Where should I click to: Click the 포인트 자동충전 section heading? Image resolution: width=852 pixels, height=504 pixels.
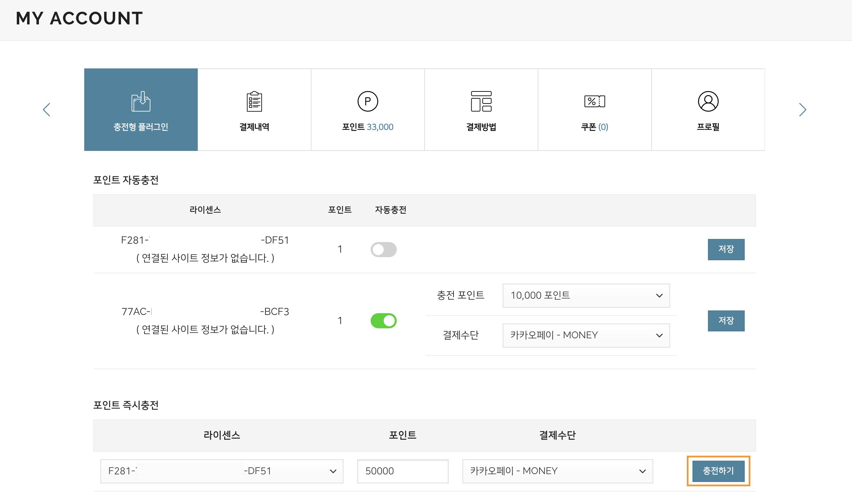click(126, 180)
